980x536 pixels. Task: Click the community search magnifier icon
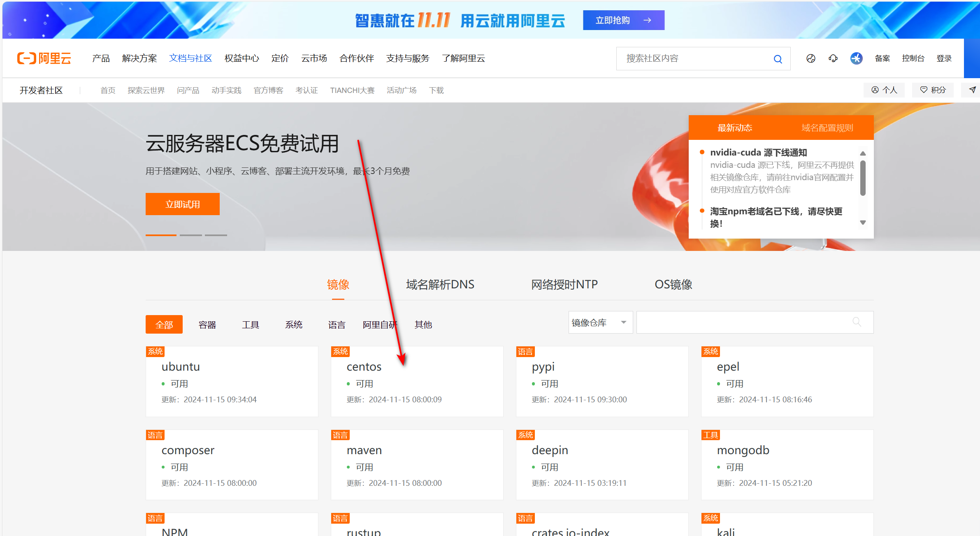(778, 59)
